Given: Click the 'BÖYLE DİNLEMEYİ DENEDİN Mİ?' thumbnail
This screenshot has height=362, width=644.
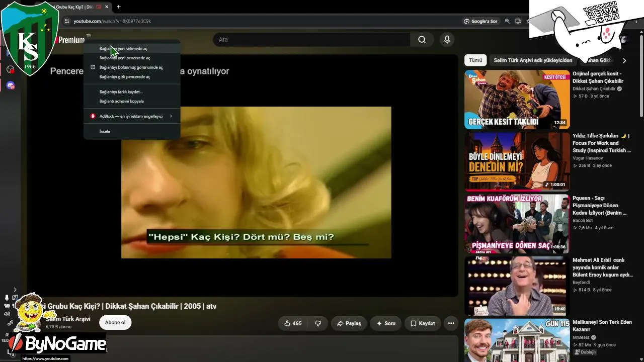Looking at the screenshot, I should [517, 161].
